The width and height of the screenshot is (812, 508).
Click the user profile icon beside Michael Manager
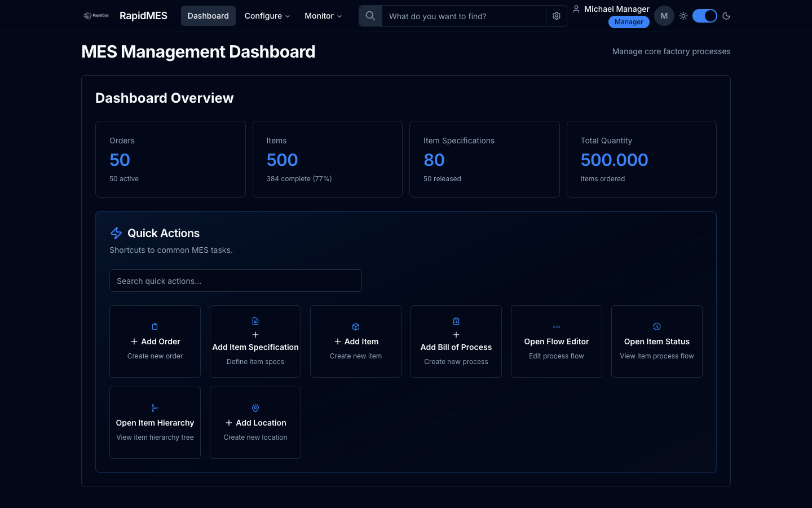pos(576,9)
